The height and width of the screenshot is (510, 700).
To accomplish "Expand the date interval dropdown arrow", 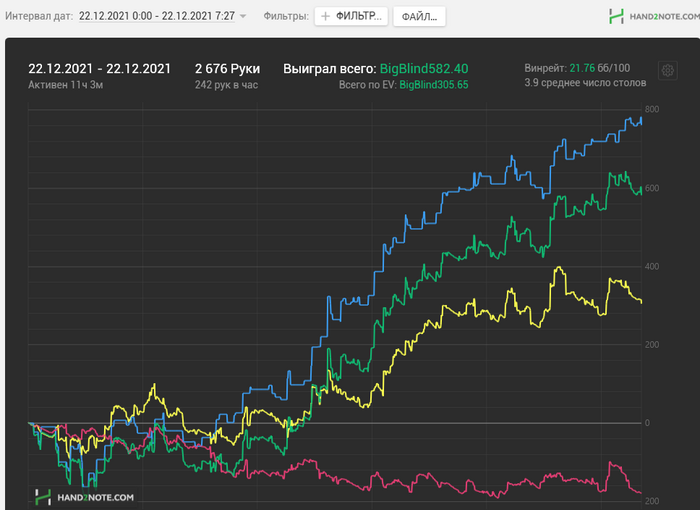I will tap(243, 16).
